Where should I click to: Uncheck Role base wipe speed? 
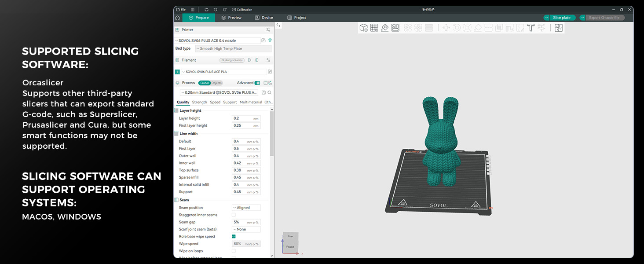point(234,236)
